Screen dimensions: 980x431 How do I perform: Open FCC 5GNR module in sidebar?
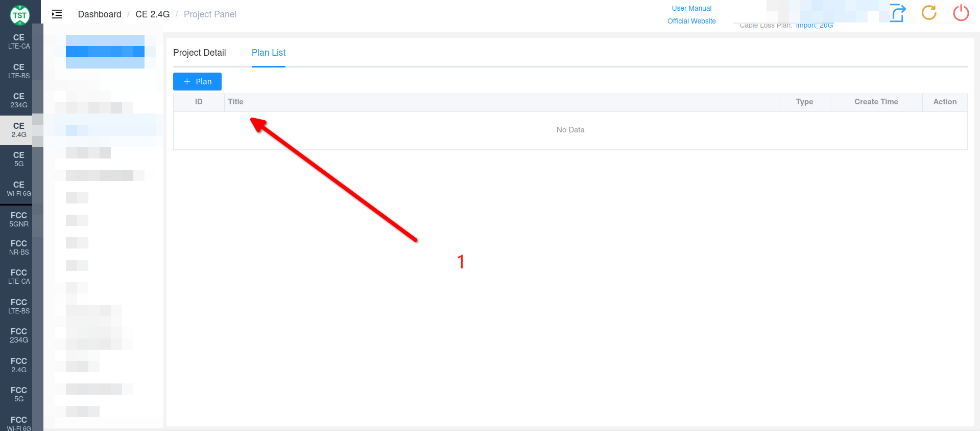pos(19,219)
